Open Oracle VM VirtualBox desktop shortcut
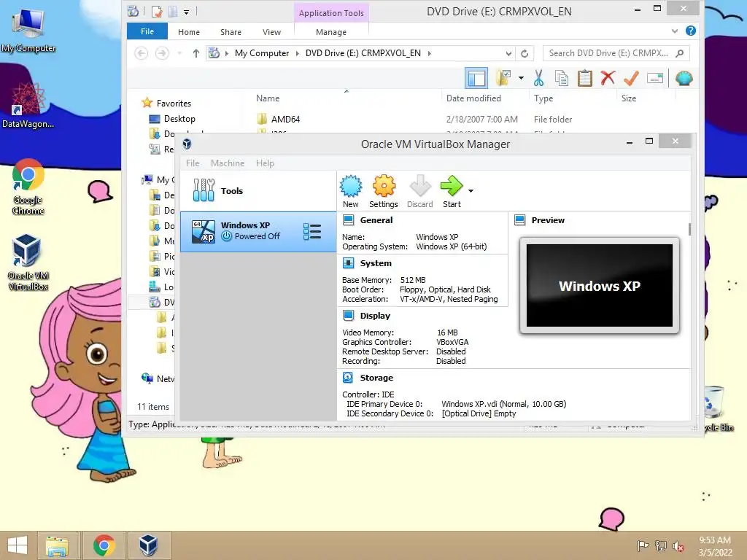This screenshot has height=560, width=747. [28, 262]
